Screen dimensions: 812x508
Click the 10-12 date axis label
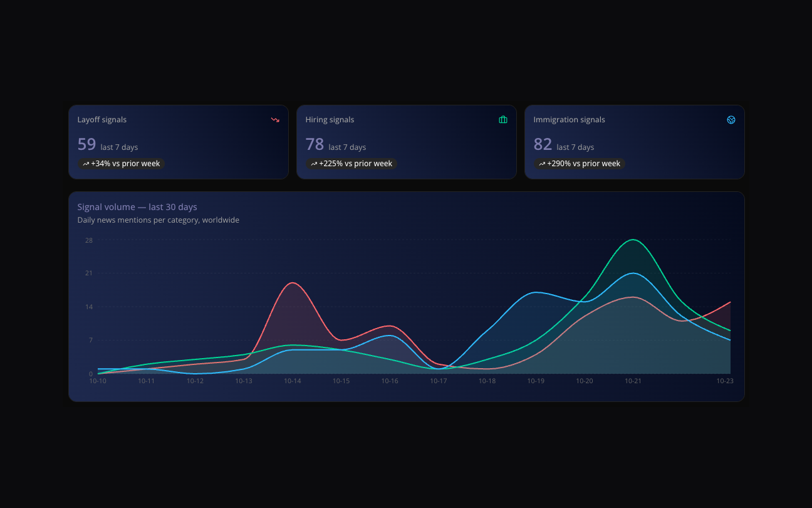[195, 381]
